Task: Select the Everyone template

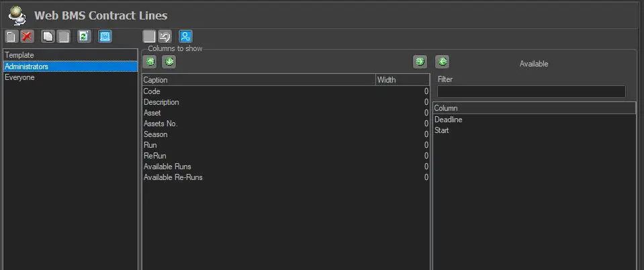Action: pyautogui.click(x=20, y=77)
